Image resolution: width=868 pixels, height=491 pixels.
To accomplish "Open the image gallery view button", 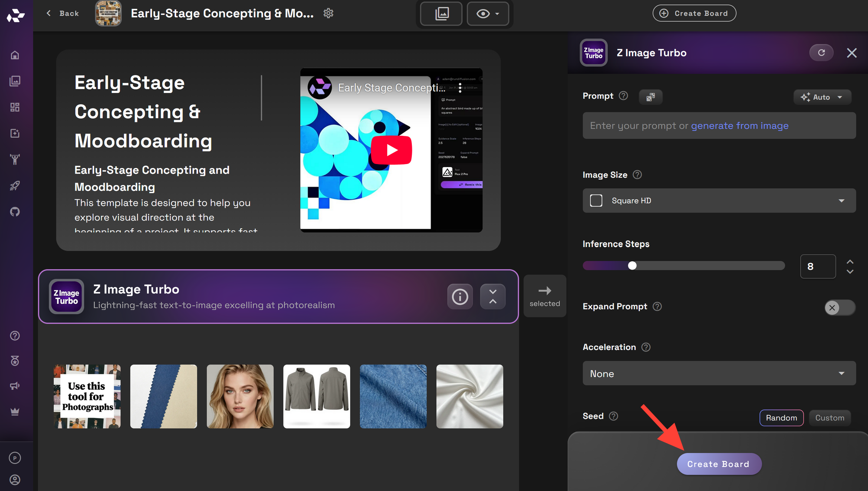I will pyautogui.click(x=441, y=13).
